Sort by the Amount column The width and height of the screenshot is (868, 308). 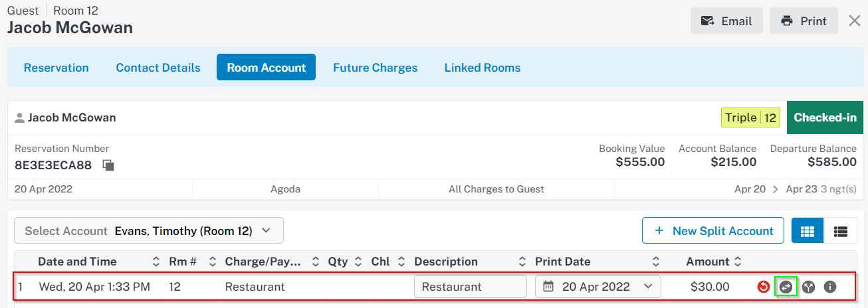[738, 262]
